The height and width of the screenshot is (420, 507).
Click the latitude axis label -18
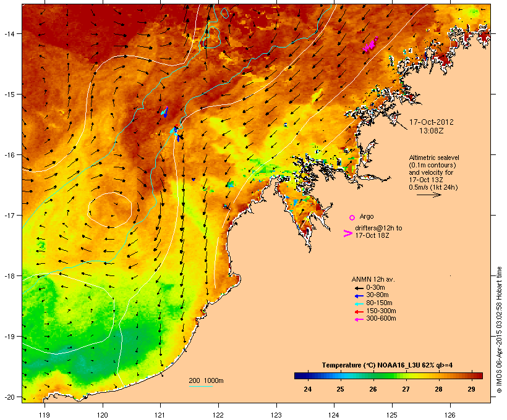(9, 276)
